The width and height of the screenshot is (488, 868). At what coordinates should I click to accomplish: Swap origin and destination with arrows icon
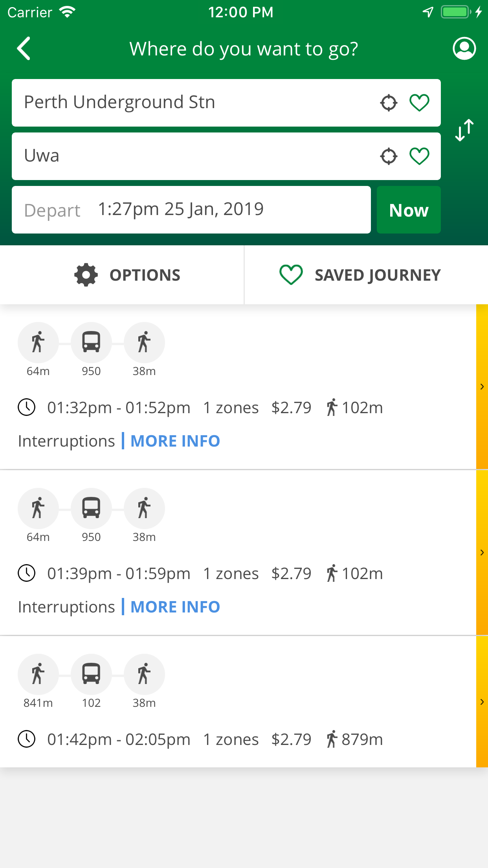(x=464, y=130)
